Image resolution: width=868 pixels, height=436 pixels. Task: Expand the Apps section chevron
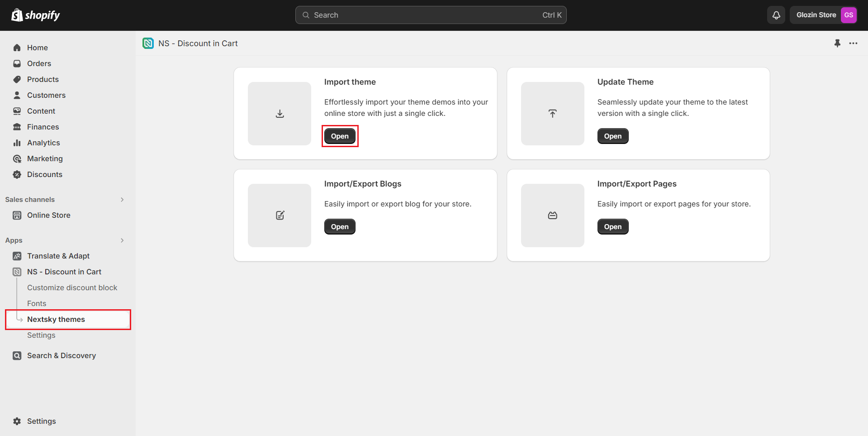point(122,240)
